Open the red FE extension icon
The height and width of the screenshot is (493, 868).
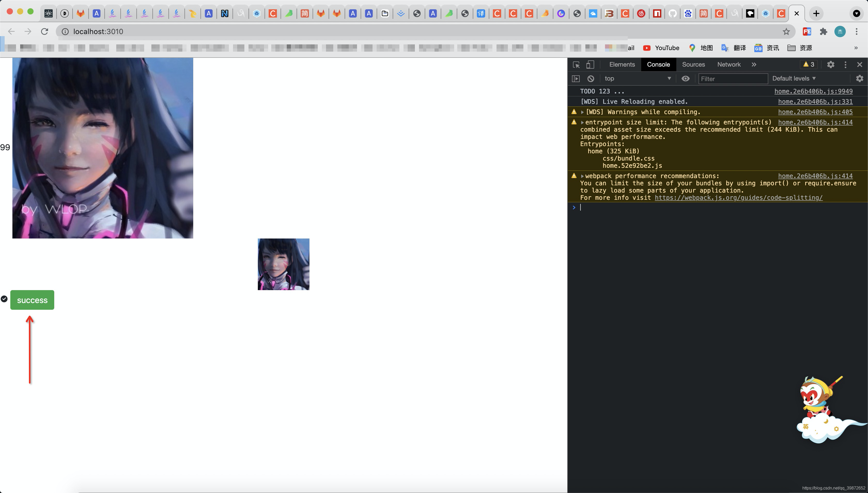(807, 31)
